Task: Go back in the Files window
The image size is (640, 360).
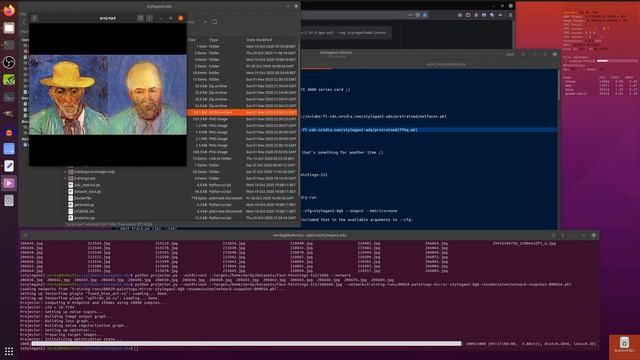Action: 24,22
